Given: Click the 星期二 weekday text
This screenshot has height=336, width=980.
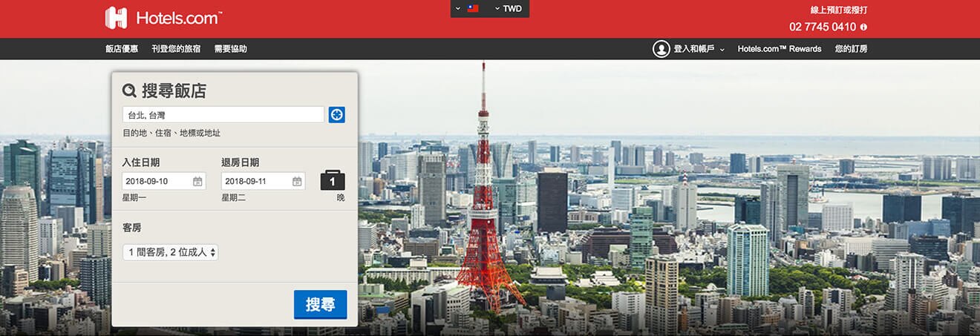Looking at the screenshot, I should 233,198.
